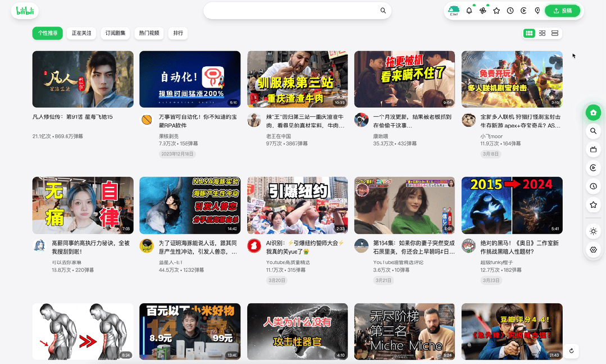Open the settings gear at sidebar bottom
The width and height of the screenshot is (606, 364).
coord(593,250)
